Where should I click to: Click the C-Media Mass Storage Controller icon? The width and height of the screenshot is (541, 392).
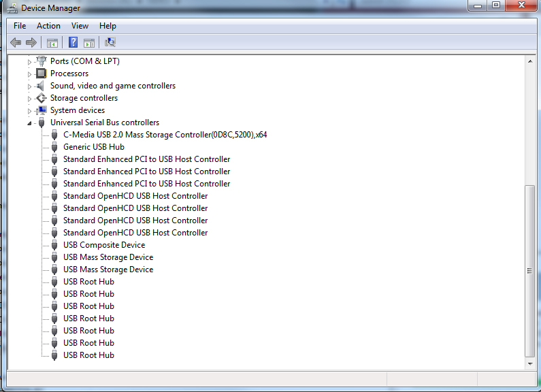click(x=54, y=135)
